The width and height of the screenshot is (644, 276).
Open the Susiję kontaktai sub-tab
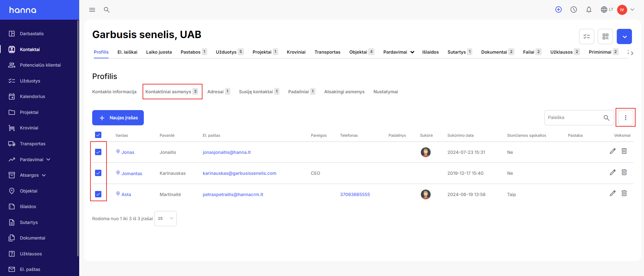click(x=259, y=92)
